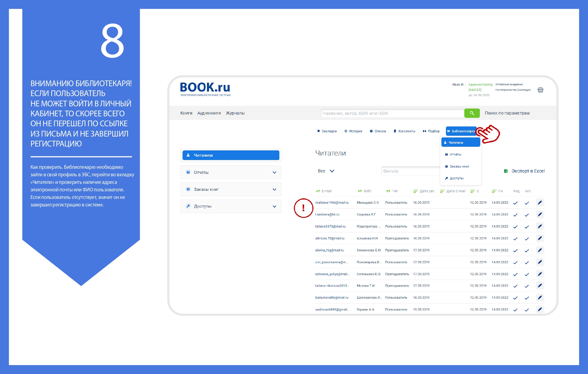Click edit pencil for mailceva1966@mail.ru row
Screen dimensions: 588x374
[540, 203]
